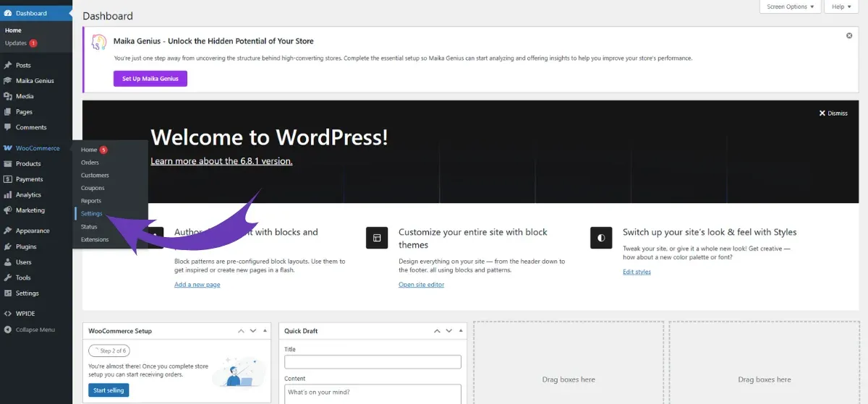This screenshot has height=404, width=868.
Task: Open Home in Dashboard submenu
Action: coord(13,30)
